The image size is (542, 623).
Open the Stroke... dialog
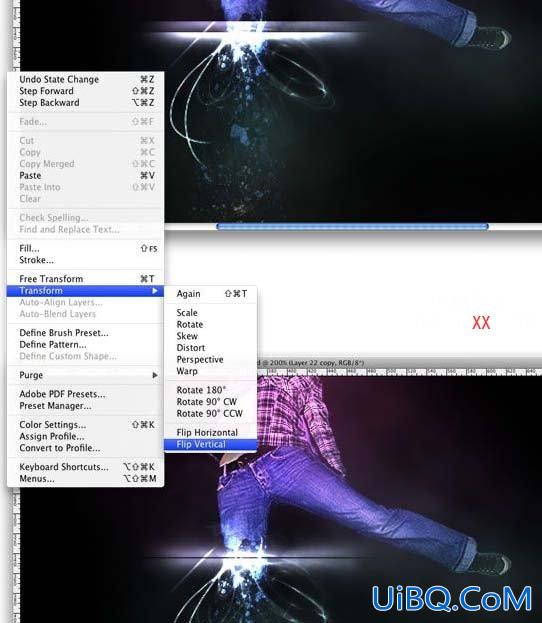85,260
